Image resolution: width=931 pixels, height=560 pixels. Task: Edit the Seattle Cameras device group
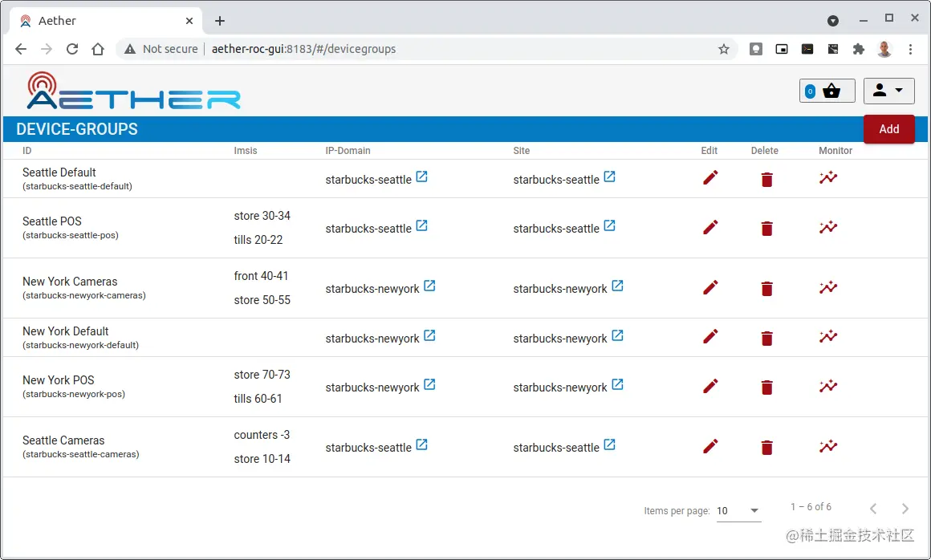pos(710,447)
